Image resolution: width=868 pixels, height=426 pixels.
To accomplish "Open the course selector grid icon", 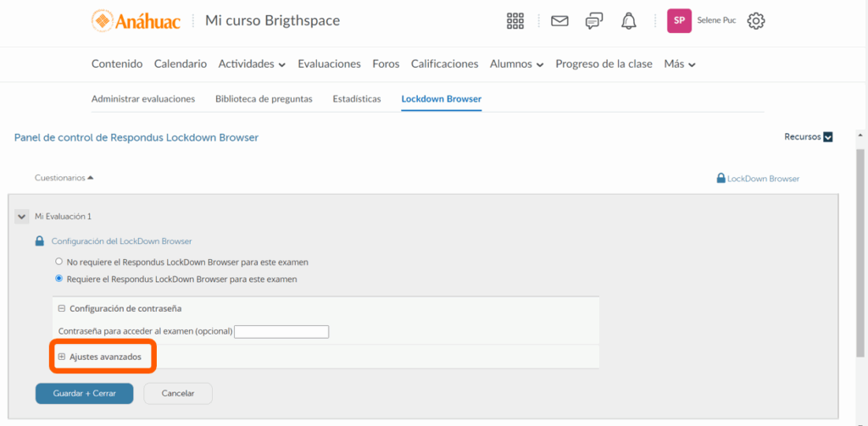I will coord(515,21).
